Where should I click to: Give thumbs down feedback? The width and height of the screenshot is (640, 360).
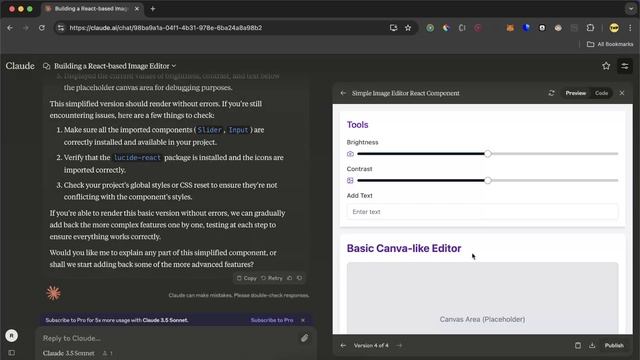[x=300, y=278]
